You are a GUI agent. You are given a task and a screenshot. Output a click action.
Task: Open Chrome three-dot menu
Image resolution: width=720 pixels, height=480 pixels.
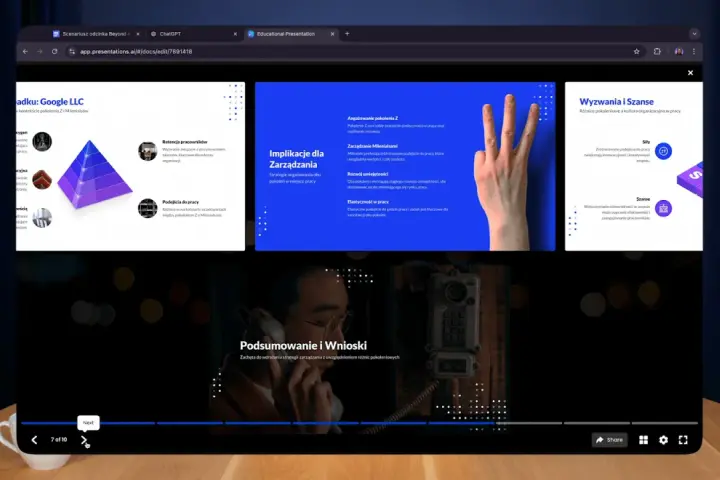[x=694, y=51]
